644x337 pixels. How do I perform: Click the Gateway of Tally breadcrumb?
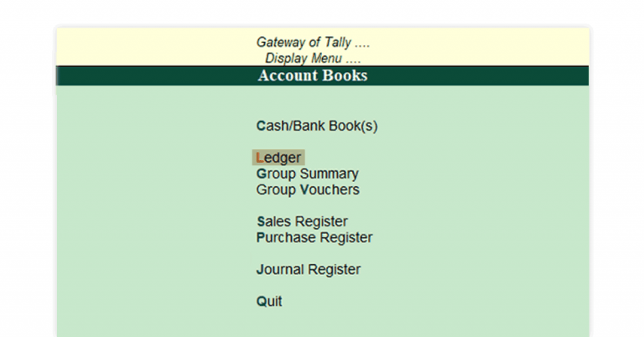point(313,43)
